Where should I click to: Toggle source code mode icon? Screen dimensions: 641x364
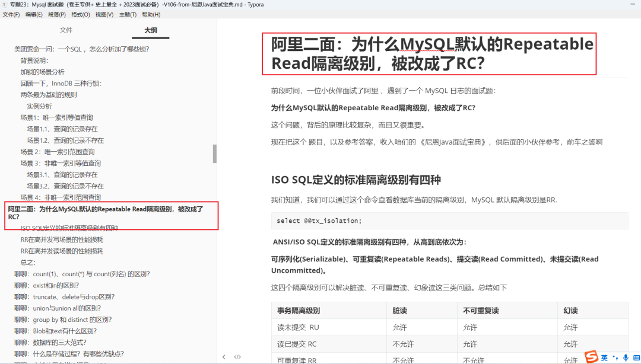[x=237, y=357]
